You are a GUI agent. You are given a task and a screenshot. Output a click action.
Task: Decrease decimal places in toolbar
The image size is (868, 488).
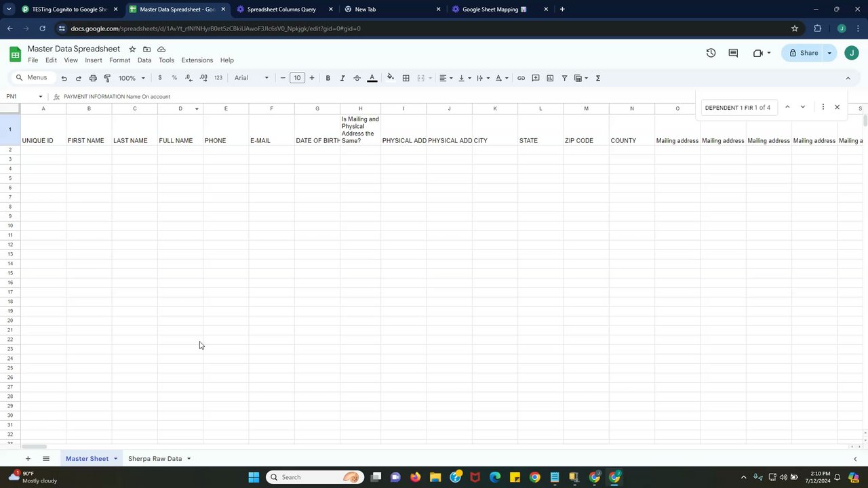pyautogui.click(x=189, y=78)
